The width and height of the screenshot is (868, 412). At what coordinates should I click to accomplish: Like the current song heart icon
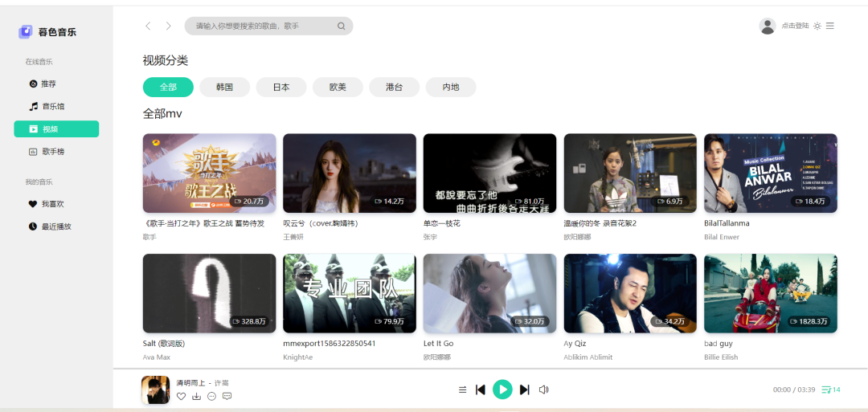(x=181, y=396)
